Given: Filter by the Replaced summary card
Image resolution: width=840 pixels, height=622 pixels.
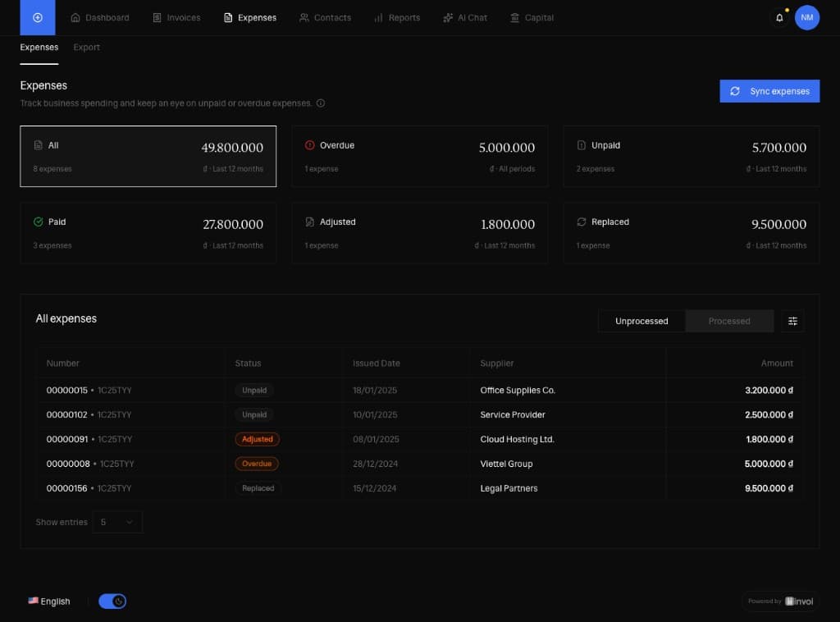Looking at the screenshot, I should 691,233.
